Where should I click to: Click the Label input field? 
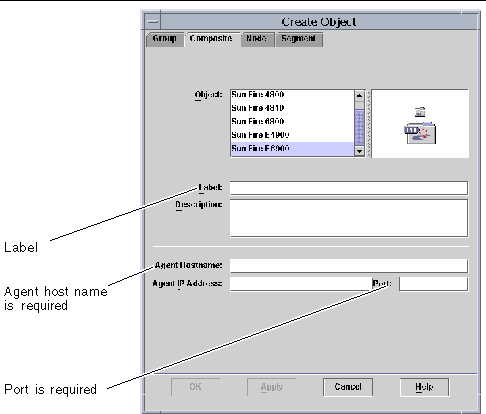(x=349, y=188)
